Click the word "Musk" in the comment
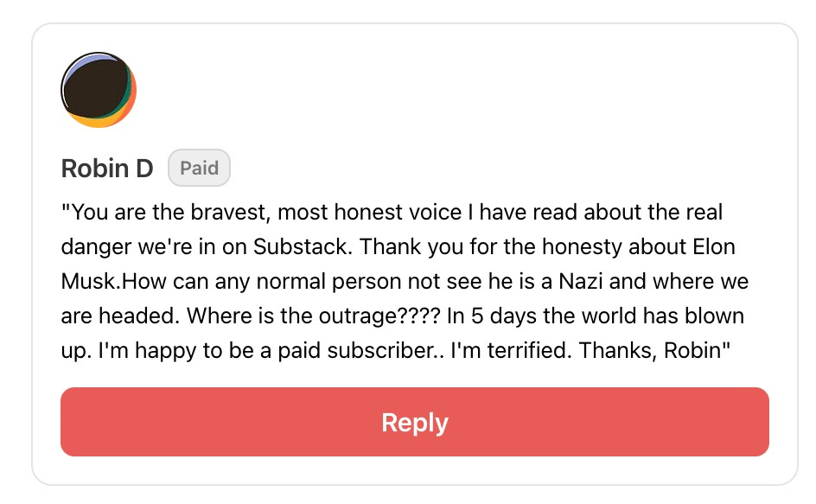 (x=86, y=282)
